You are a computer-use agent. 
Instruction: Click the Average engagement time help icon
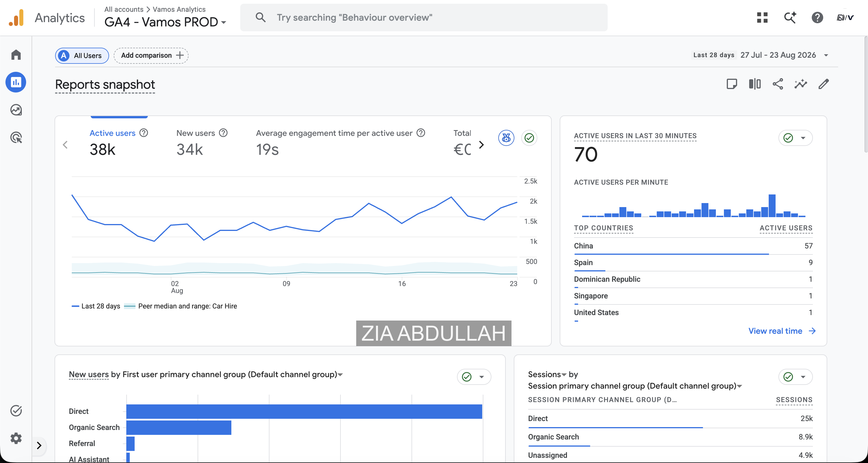[421, 133]
